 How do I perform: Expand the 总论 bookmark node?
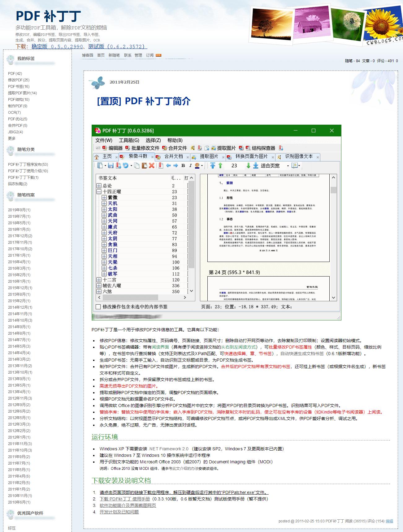click(x=99, y=186)
